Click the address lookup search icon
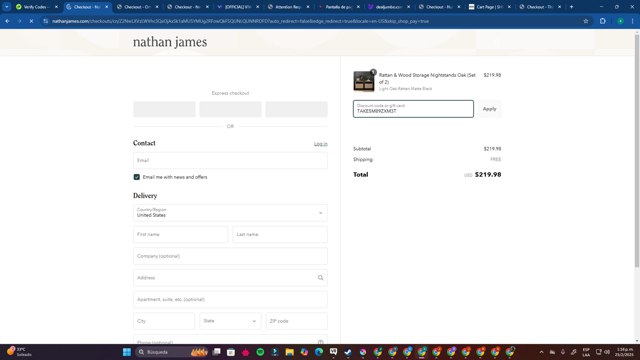 point(320,278)
